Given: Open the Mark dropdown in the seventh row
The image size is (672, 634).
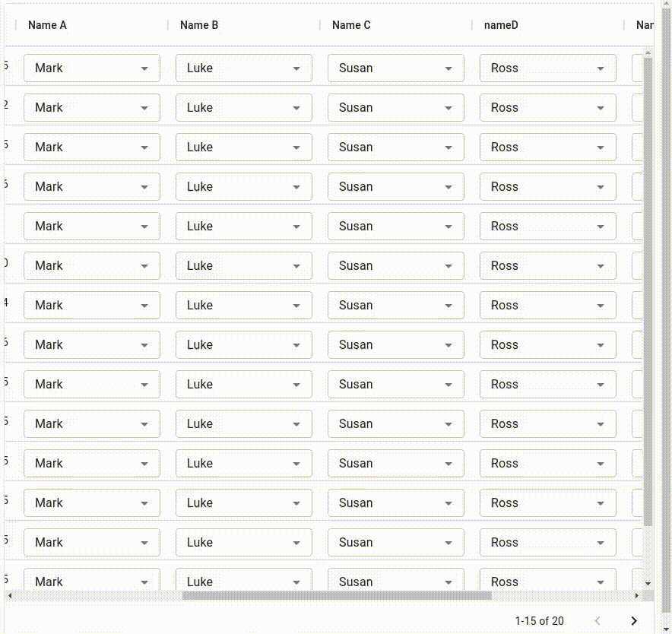Looking at the screenshot, I should pyautogui.click(x=91, y=306).
